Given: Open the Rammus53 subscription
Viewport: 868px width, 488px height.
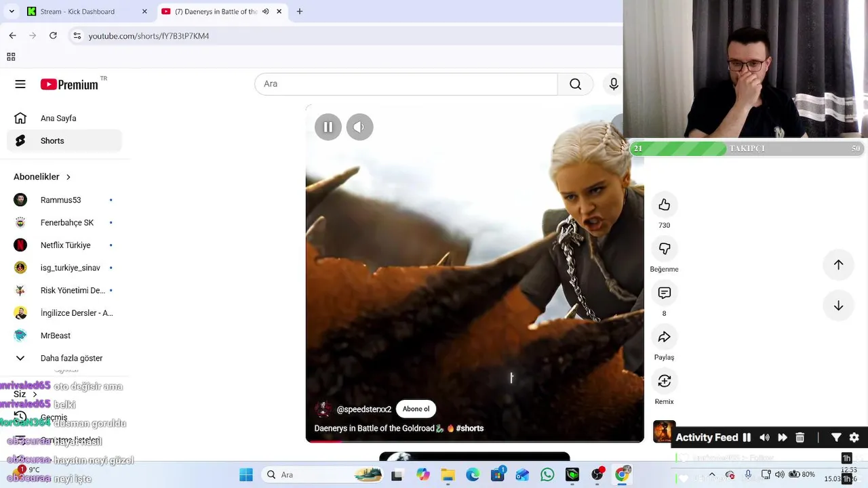Looking at the screenshot, I should 64,200.
